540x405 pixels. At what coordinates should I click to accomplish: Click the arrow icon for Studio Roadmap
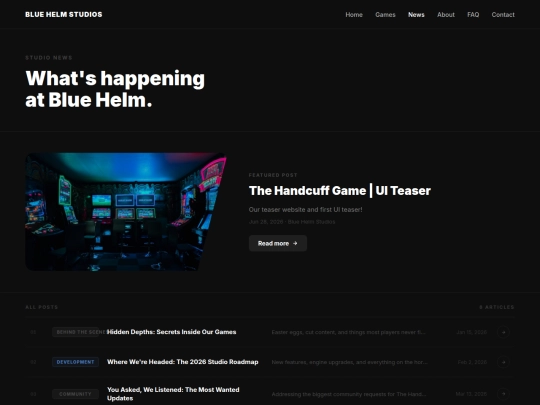pyautogui.click(x=503, y=362)
